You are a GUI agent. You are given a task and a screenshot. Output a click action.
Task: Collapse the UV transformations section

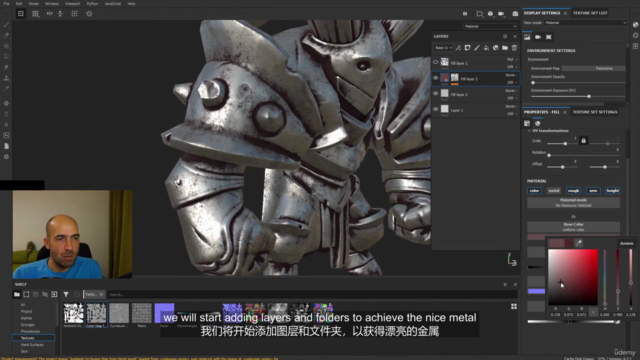(529, 131)
